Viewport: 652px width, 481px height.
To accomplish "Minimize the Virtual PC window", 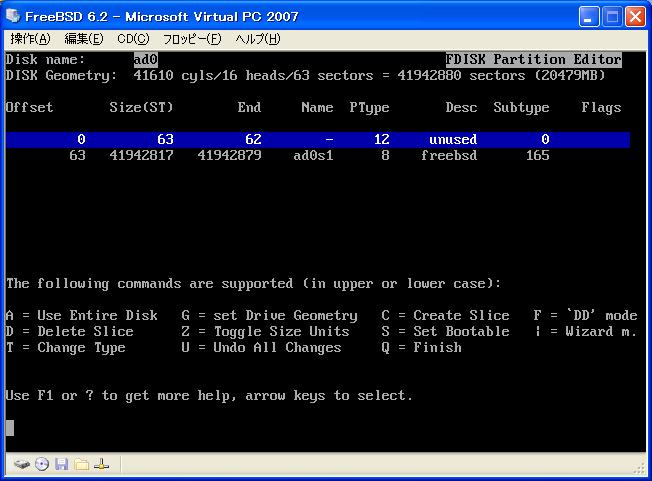I will click(589, 17).
